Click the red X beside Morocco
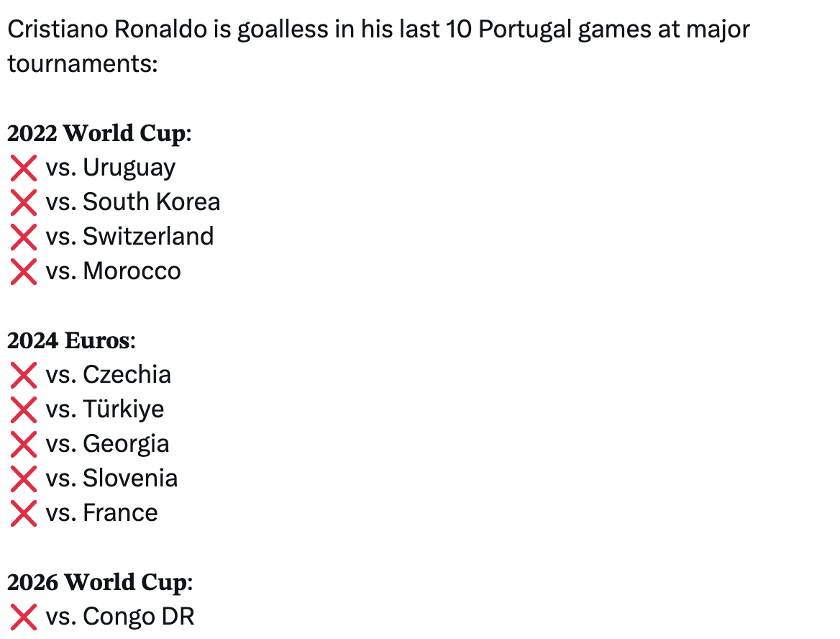Viewport: 840px width, 639px height. tap(24, 272)
